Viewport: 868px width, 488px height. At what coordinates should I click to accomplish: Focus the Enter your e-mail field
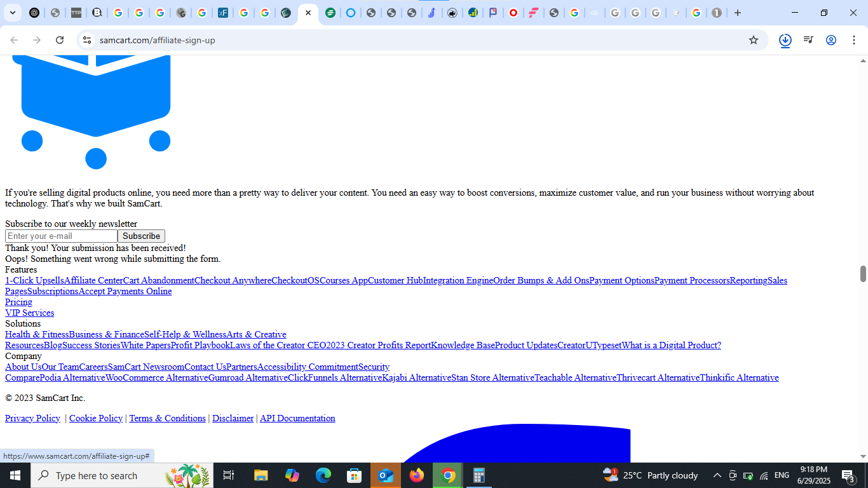click(x=61, y=236)
